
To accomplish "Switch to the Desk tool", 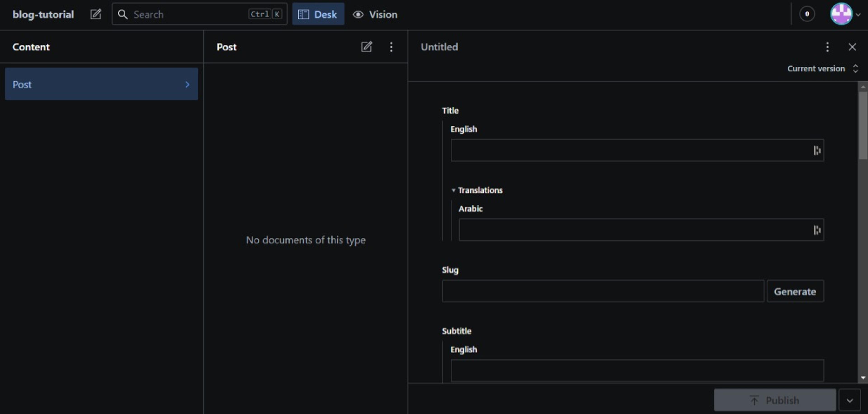I will tap(318, 14).
